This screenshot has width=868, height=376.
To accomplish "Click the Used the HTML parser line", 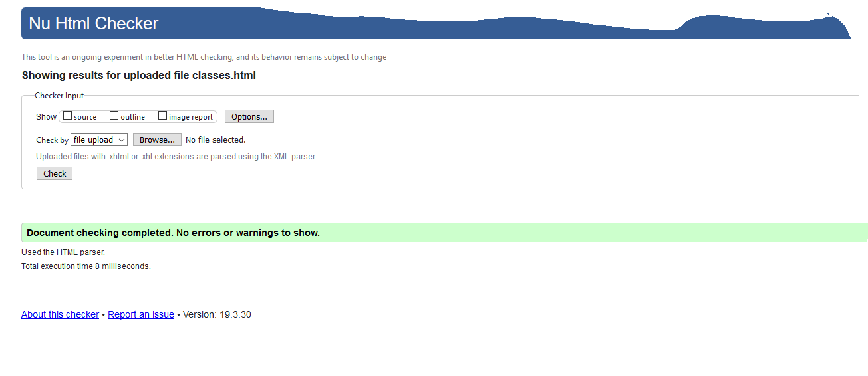I will coord(63,252).
